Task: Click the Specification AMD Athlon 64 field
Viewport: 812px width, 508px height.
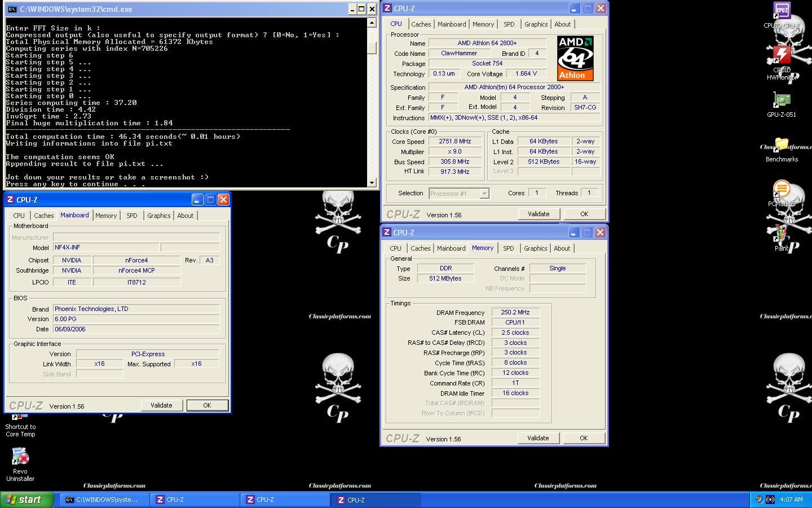Action: 514,87
